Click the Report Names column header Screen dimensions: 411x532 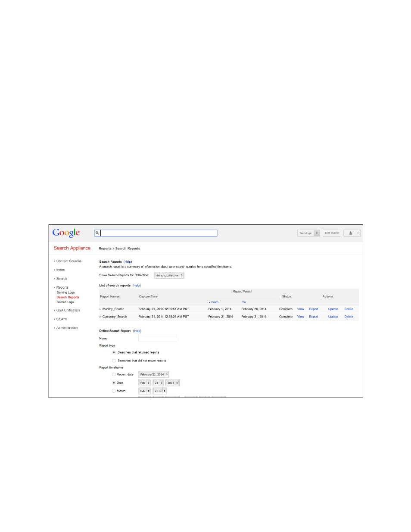coord(110,297)
